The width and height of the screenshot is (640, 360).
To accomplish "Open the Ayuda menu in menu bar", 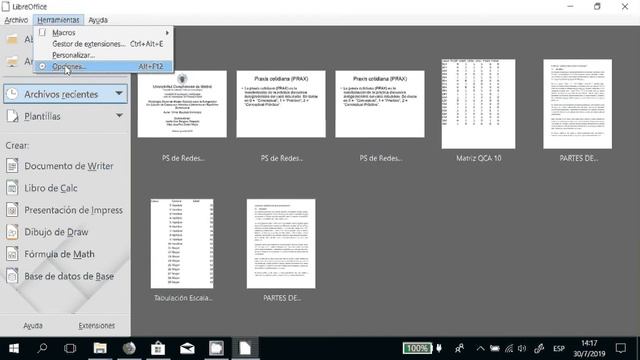I will tap(98, 20).
